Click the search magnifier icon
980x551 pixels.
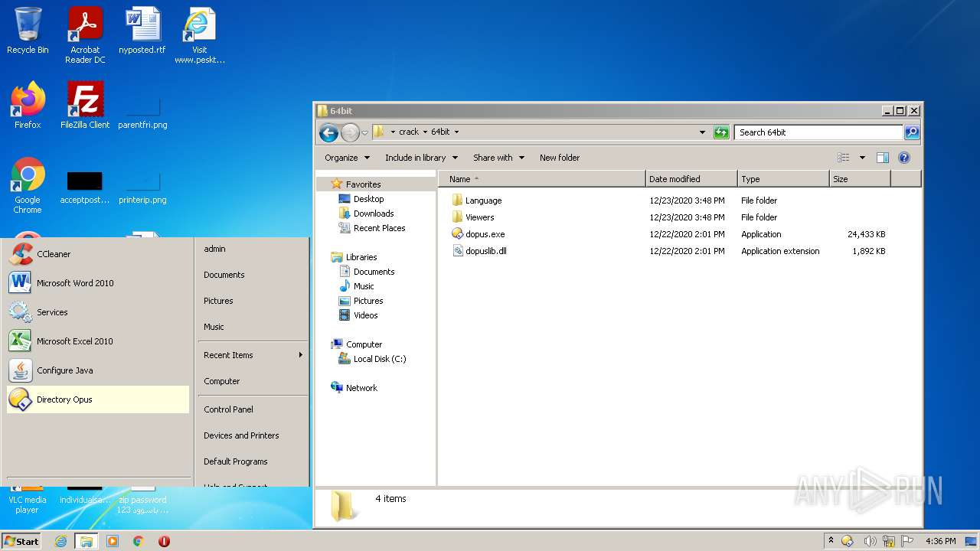tap(912, 132)
